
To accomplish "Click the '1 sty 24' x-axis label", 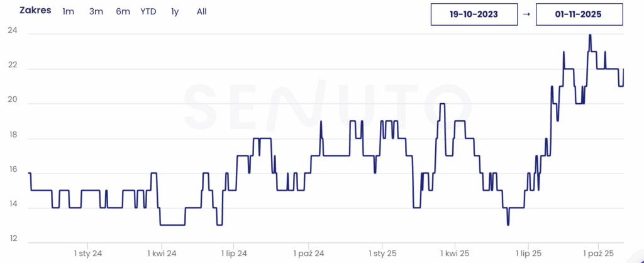I will (88, 254).
